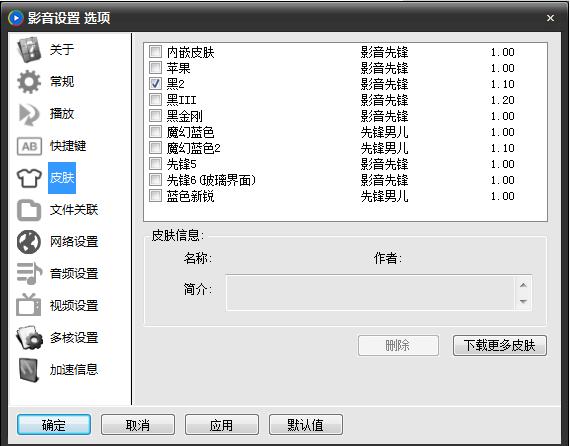Open 网络设置 settings page
This screenshot has width=570, height=446.
(74, 242)
